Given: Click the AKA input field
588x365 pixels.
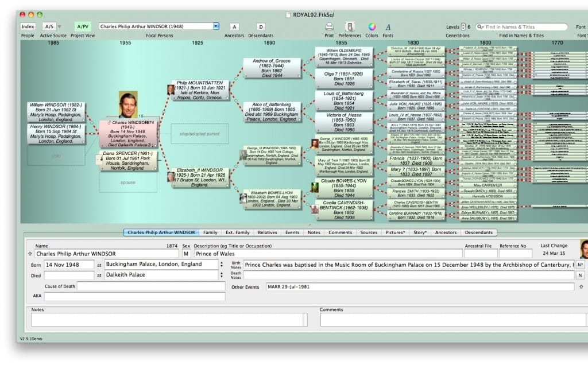Looking at the screenshot, I should point(134,296).
